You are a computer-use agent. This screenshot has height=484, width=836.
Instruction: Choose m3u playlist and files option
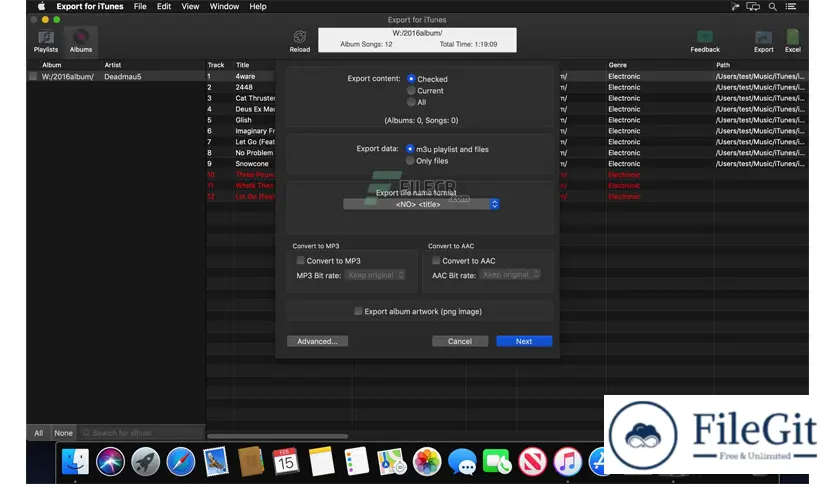[410, 149]
